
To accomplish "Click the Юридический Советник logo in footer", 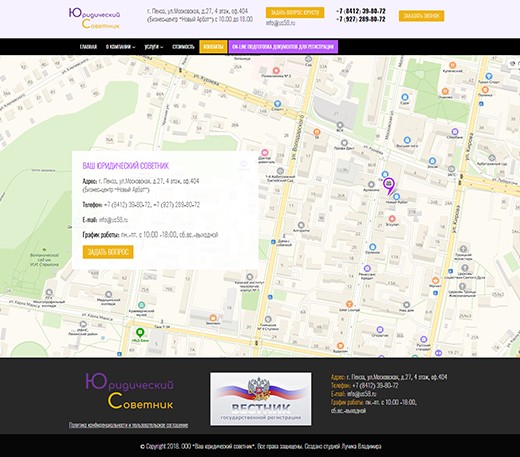I will pyautogui.click(x=129, y=391).
